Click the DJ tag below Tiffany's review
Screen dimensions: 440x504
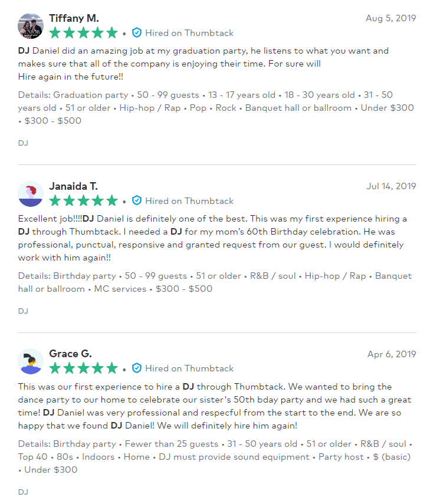click(23, 143)
